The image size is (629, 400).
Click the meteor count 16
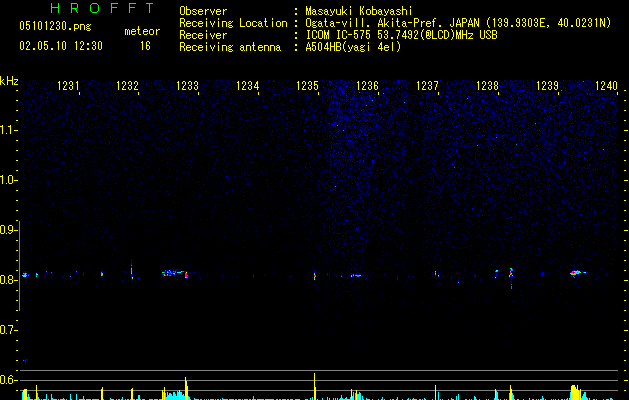click(x=145, y=46)
